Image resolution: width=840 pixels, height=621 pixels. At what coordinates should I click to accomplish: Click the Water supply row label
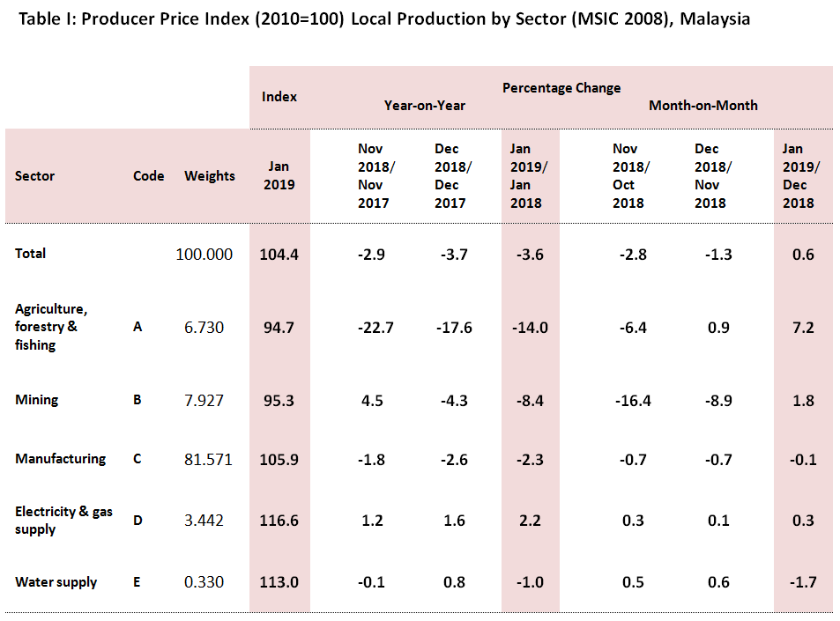click(56, 581)
